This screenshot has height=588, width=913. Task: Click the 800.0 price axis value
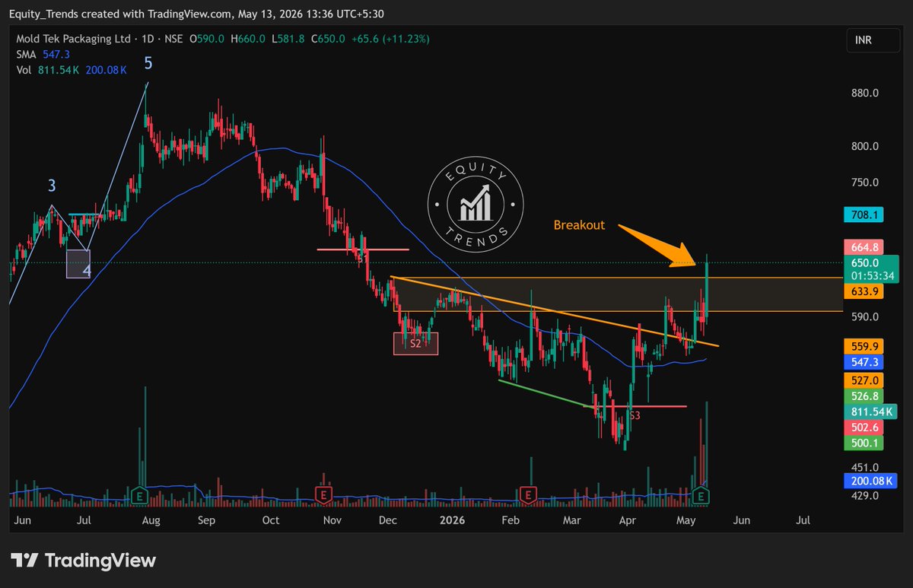pos(866,147)
